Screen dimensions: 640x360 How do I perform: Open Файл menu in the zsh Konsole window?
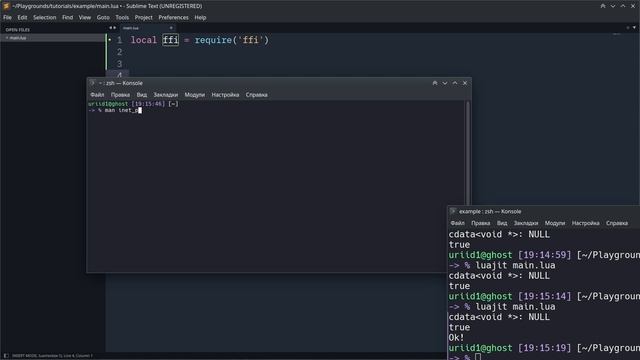pyautogui.click(x=97, y=95)
